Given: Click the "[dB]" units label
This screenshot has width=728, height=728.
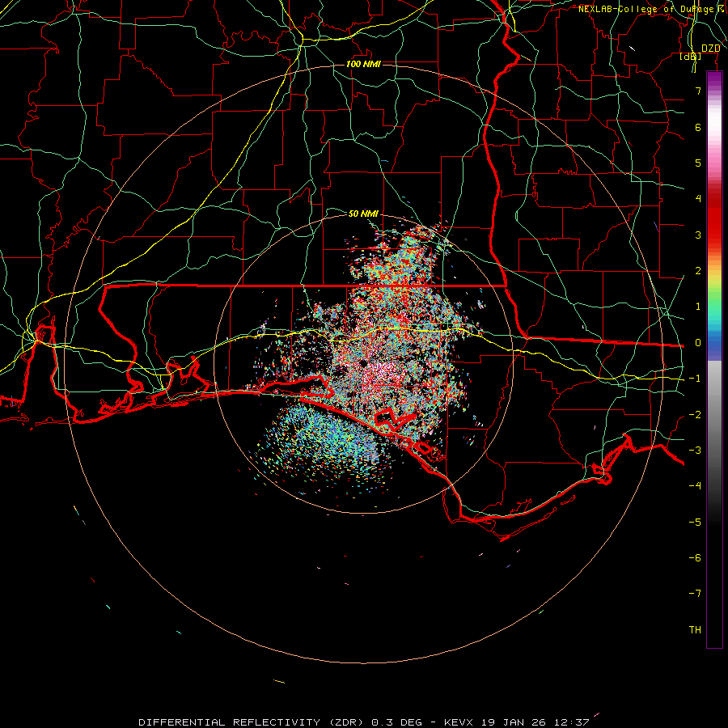Looking at the screenshot, I should 691,56.
